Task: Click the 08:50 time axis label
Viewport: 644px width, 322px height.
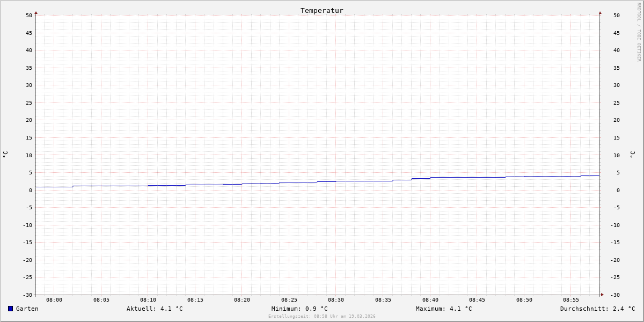Action: tap(524, 300)
